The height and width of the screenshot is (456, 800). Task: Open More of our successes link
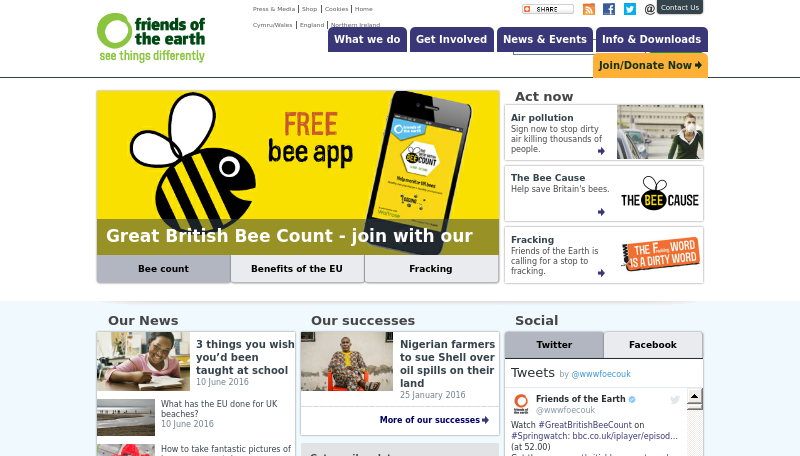coord(434,420)
